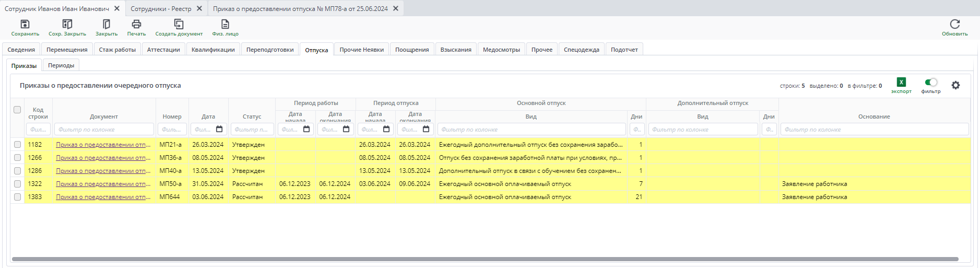Open the order document link in row 1383
Viewport: 980px width, 268px height.
point(103,197)
